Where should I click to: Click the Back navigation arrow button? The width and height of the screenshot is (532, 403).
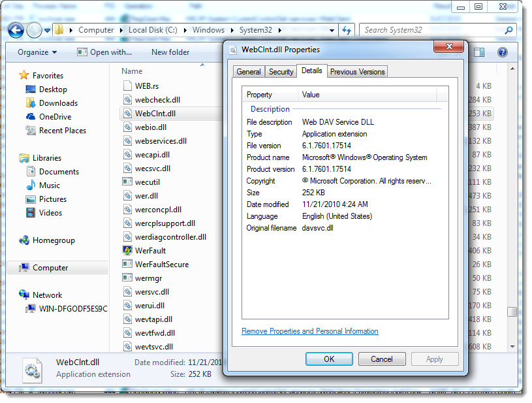click(16, 30)
